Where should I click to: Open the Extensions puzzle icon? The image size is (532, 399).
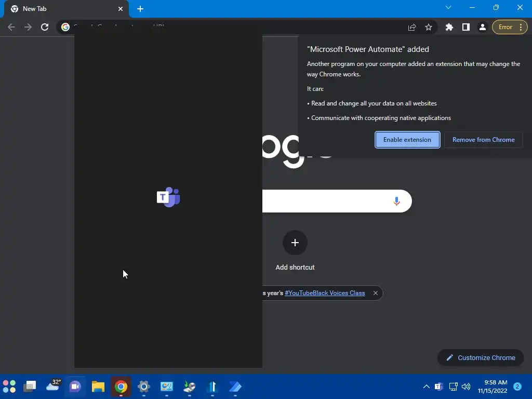449,27
